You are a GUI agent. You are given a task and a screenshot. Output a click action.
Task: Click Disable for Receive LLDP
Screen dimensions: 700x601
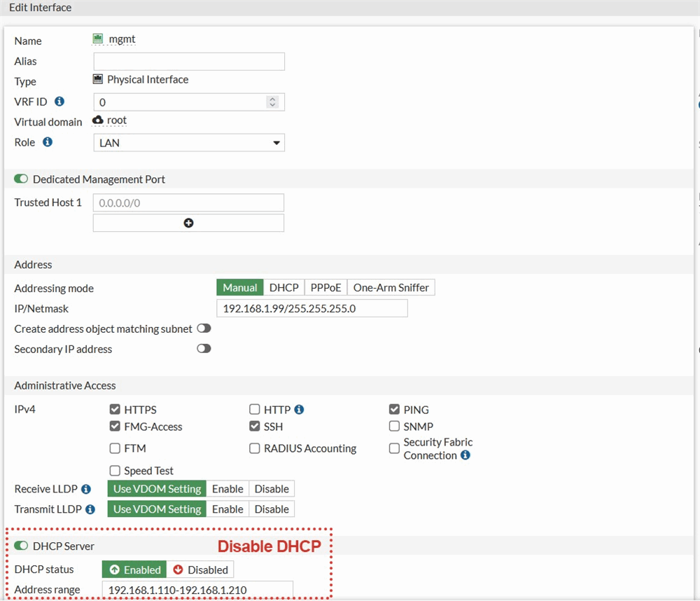point(272,489)
